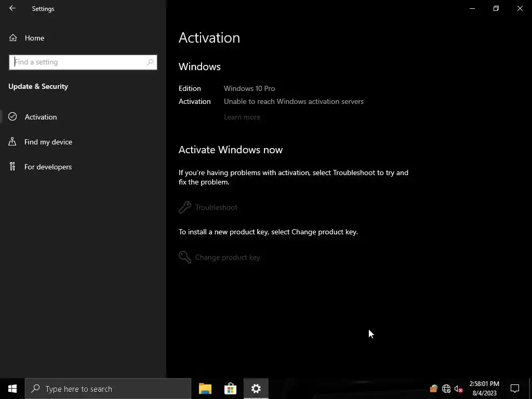
Task: Restore down the Settings window
Action: 496,8
